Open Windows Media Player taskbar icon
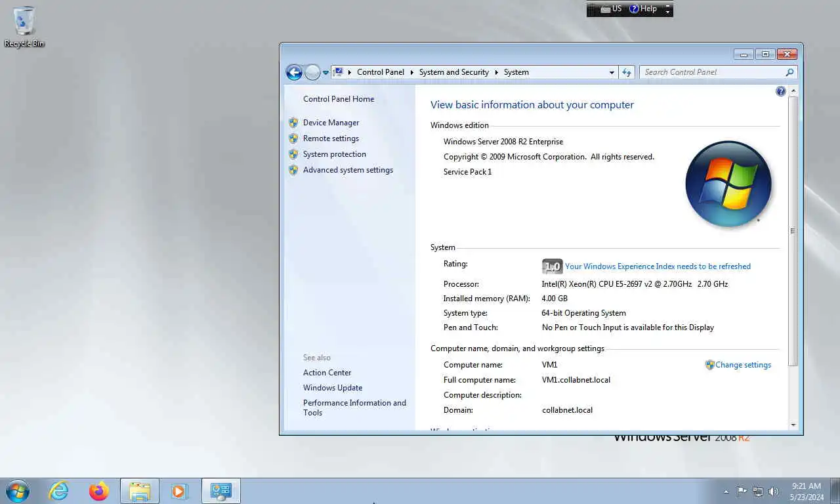Image resolution: width=840 pixels, height=504 pixels. (179, 491)
